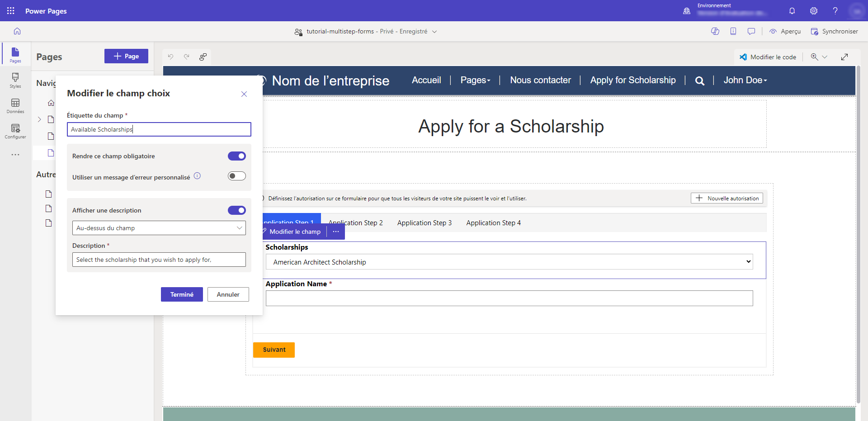Expand the zoom level chevron

pyautogui.click(x=825, y=57)
